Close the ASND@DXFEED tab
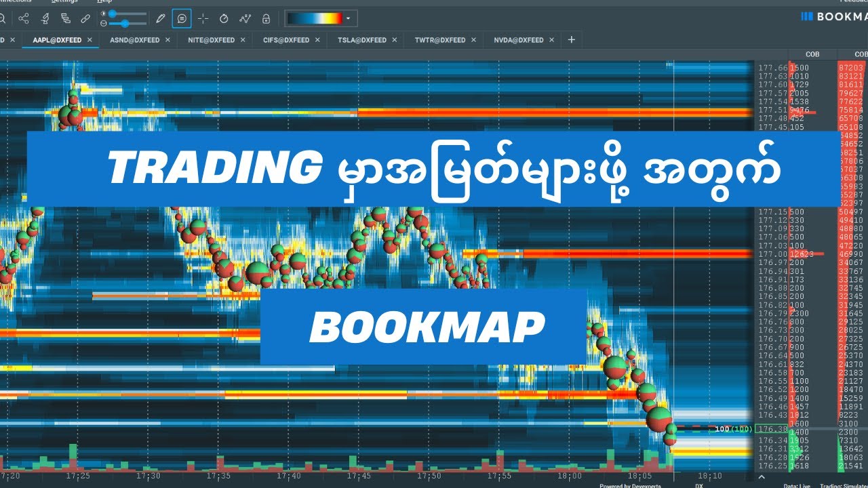The width and height of the screenshot is (868, 488). pos(167,40)
